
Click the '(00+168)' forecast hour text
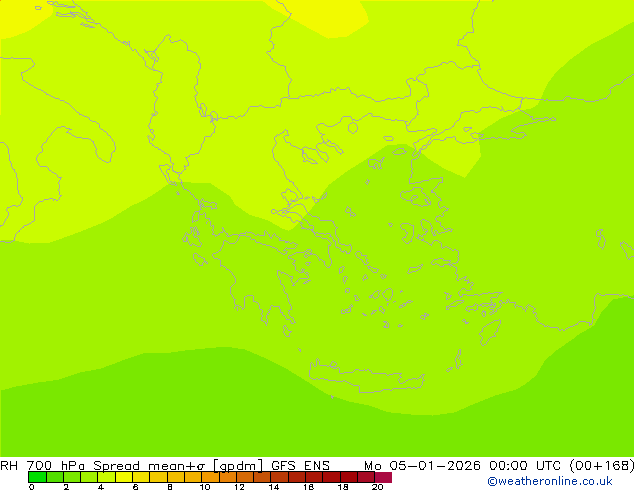601,466
